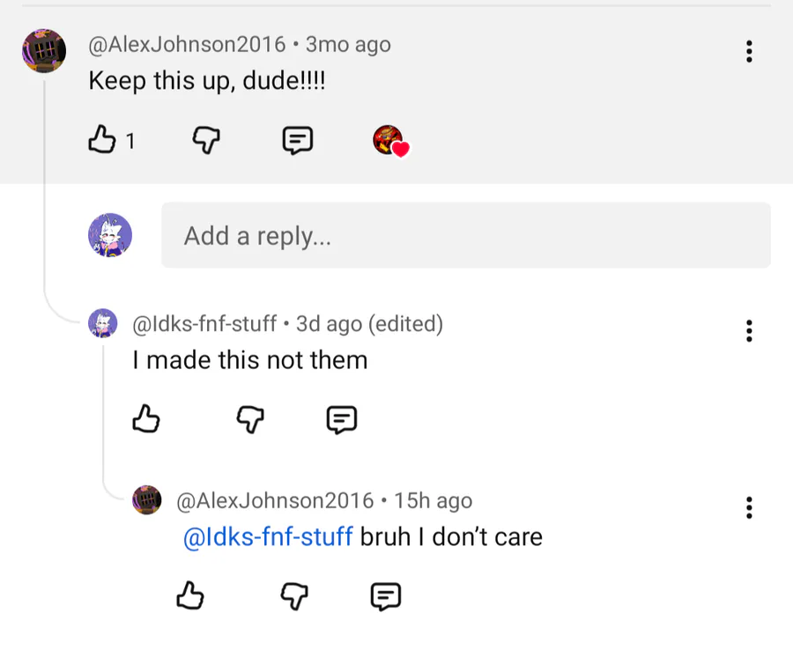Dislike the "I made this not them" reply
The image size is (793, 672).
click(251, 419)
